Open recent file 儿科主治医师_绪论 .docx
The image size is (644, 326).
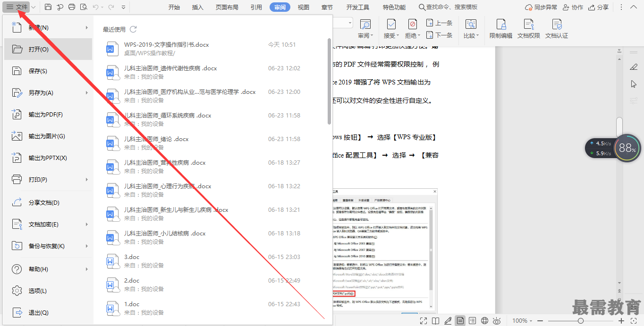point(210,143)
